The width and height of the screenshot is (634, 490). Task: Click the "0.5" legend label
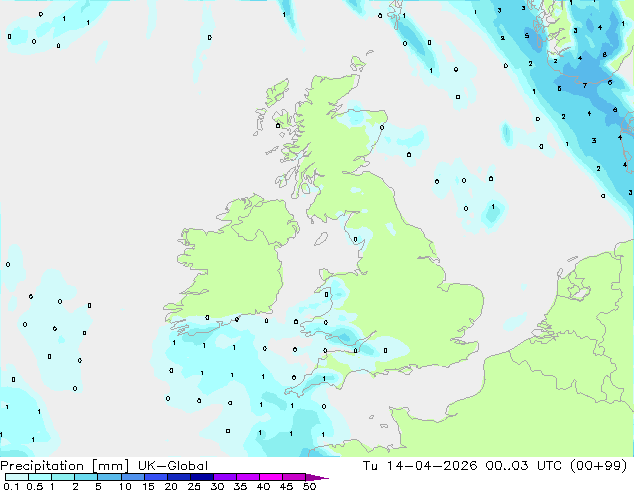click(35, 486)
